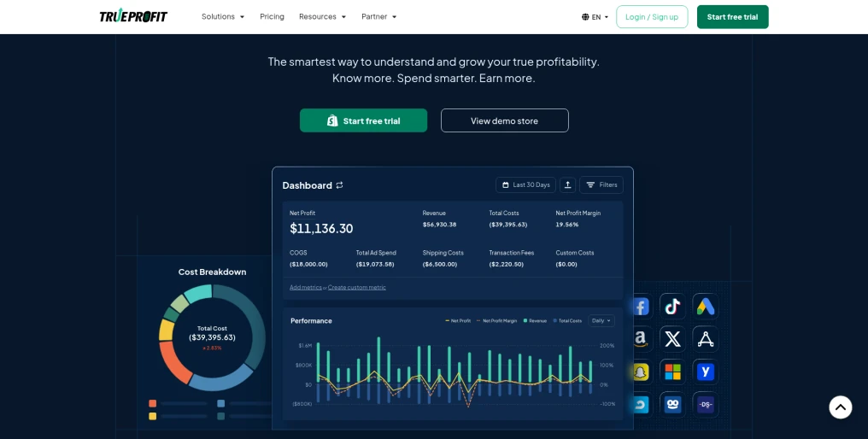The image size is (868, 439).
Task: Click the Shopify Start free trial button
Action: pyautogui.click(x=363, y=120)
